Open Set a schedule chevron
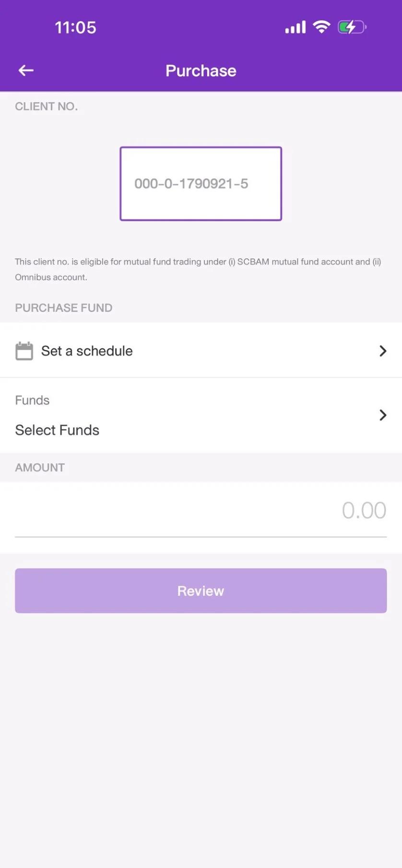402x868 pixels. (383, 351)
